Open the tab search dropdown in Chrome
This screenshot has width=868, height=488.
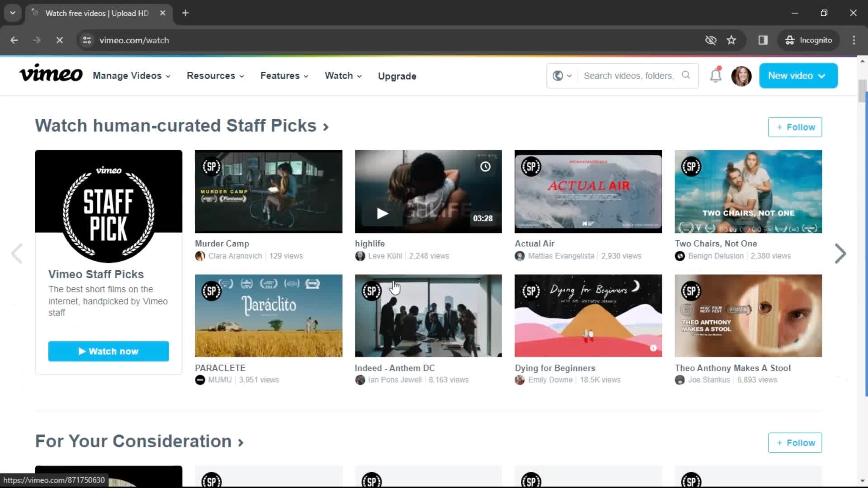(x=13, y=13)
